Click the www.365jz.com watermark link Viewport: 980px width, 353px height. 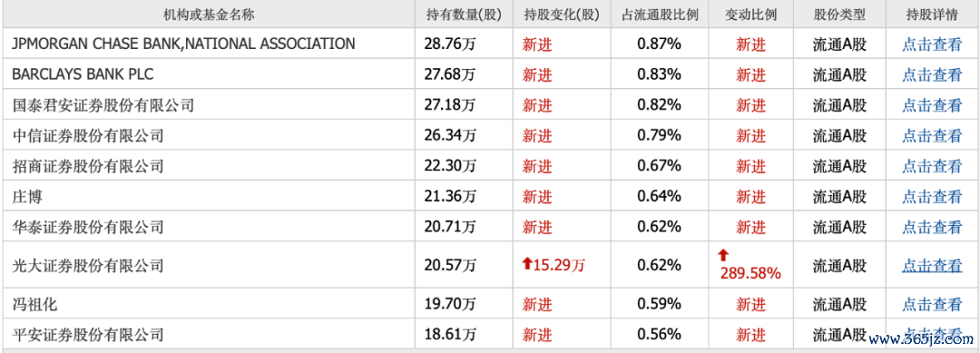click(922, 340)
